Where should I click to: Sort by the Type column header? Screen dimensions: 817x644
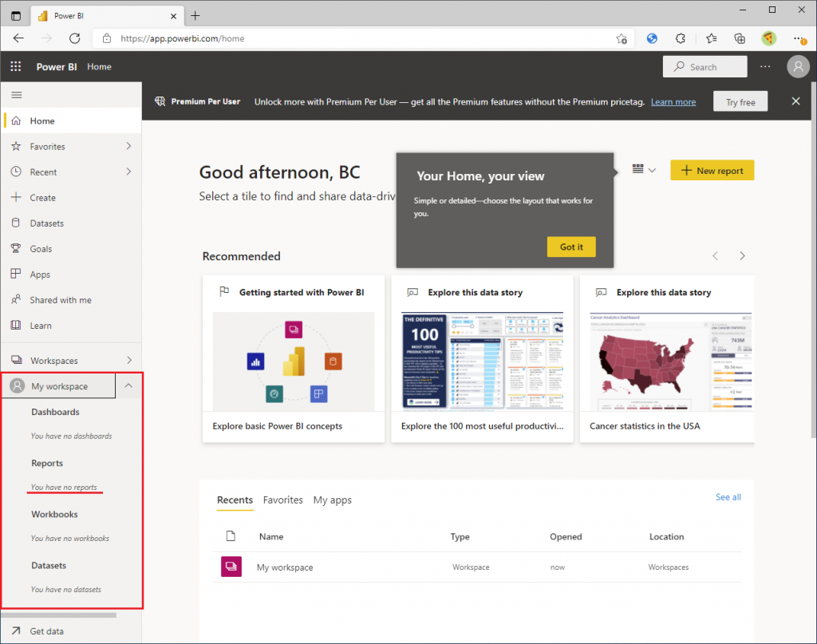(x=460, y=536)
